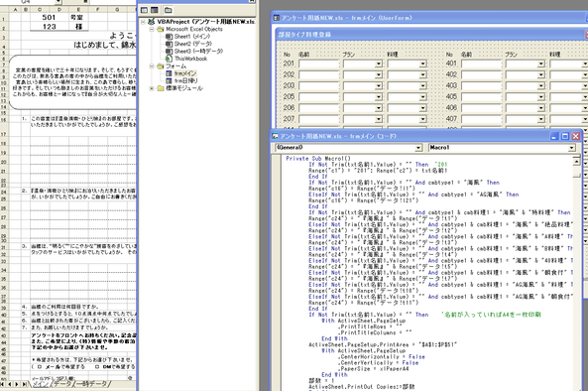Switch to the データ sheet tab

[62, 384]
